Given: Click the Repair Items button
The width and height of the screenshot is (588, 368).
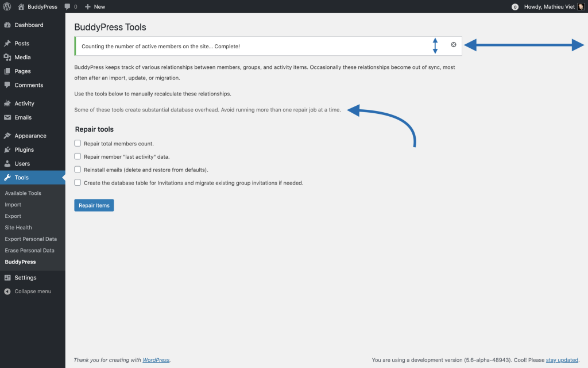Looking at the screenshot, I should click(94, 205).
